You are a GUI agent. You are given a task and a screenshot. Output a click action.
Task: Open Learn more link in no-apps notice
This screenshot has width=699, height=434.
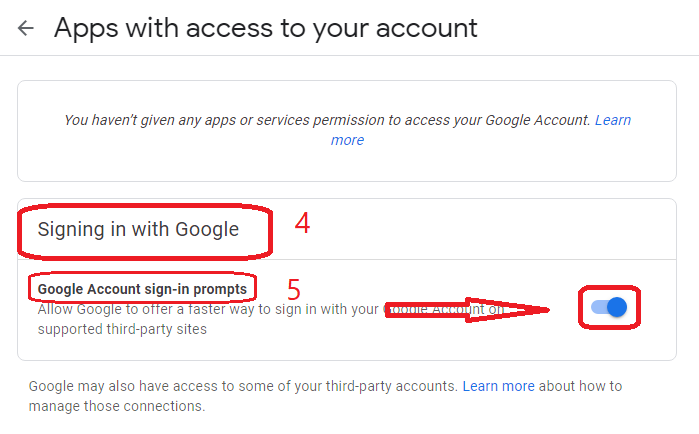coord(612,120)
